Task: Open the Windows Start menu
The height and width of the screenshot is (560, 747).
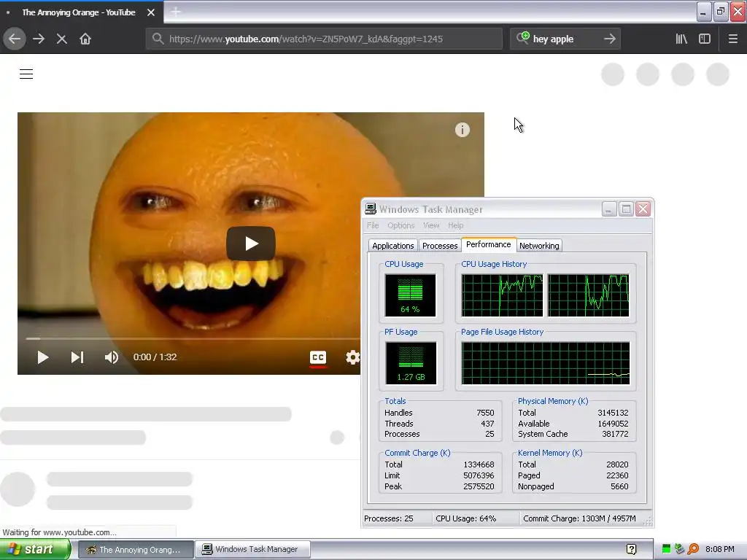Action: (x=34, y=550)
